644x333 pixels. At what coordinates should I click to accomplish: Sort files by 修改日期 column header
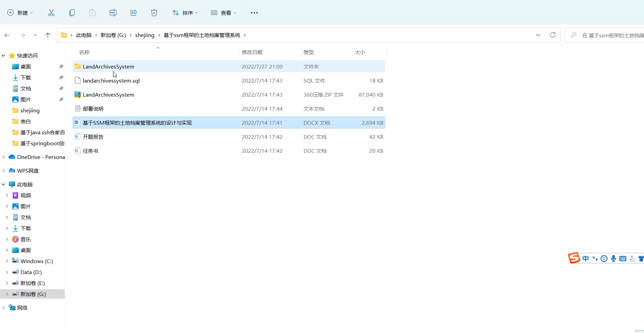pyautogui.click(x=252, y=52)
